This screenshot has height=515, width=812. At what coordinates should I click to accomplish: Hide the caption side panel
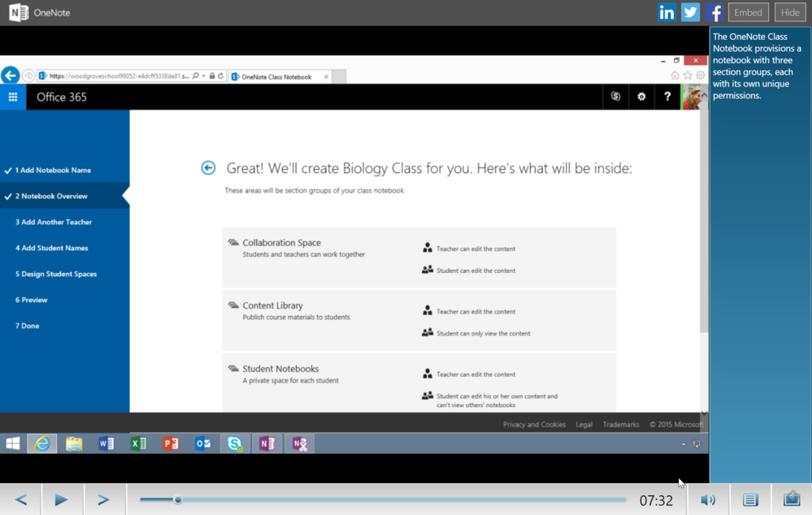791,13
